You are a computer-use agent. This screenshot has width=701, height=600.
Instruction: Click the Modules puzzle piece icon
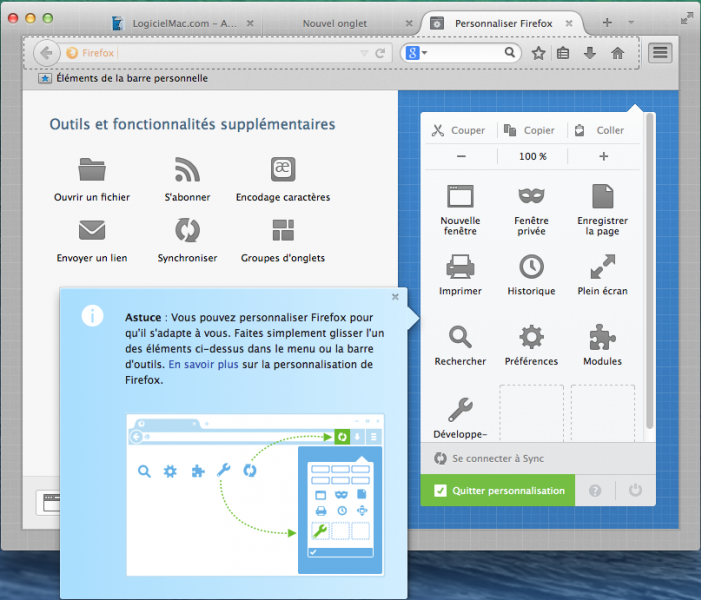tap(603, 337)
